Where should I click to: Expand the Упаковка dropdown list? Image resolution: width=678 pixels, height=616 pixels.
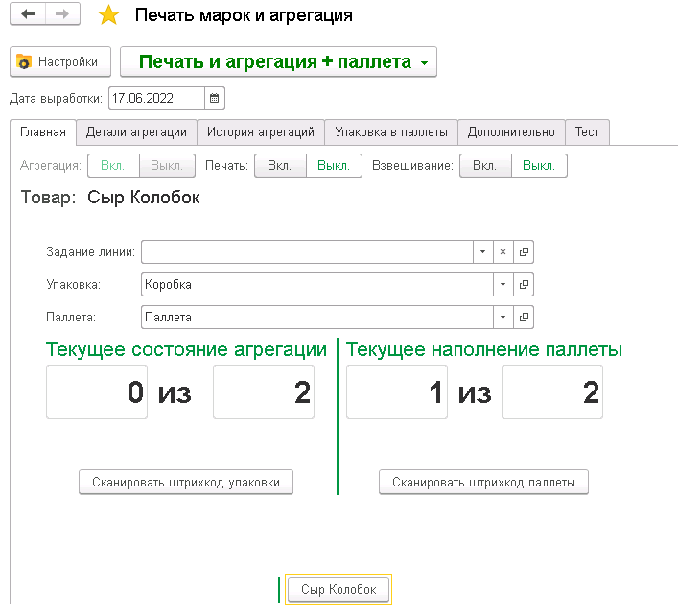[x=503, y=285]
